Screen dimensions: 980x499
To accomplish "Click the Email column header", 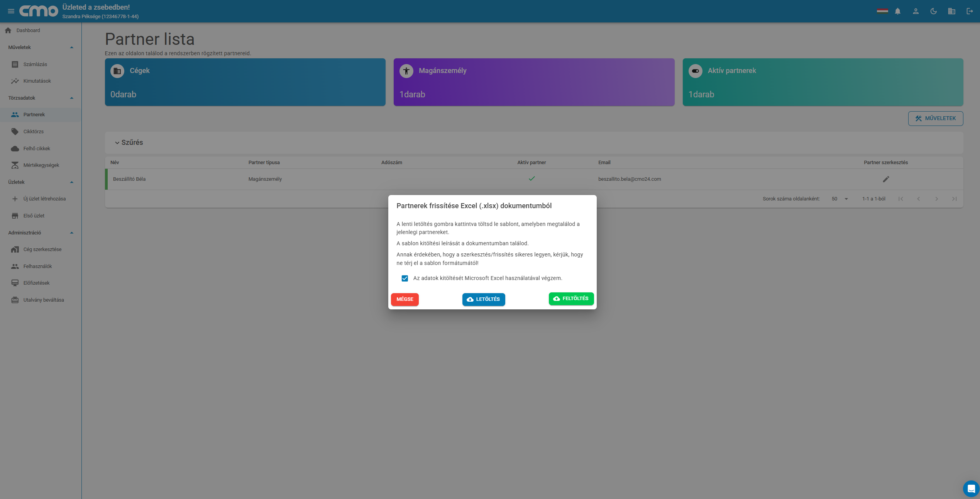I will click(604, 163).
